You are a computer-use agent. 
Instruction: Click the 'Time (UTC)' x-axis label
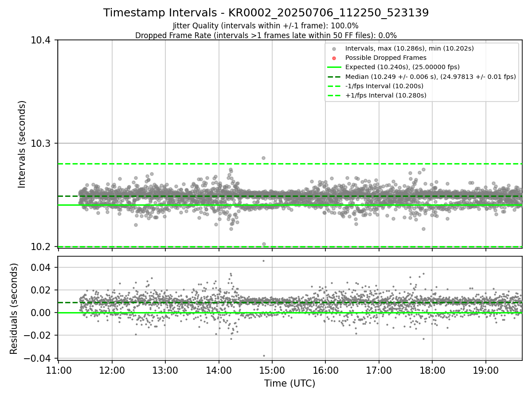click(x=290, y=383)
